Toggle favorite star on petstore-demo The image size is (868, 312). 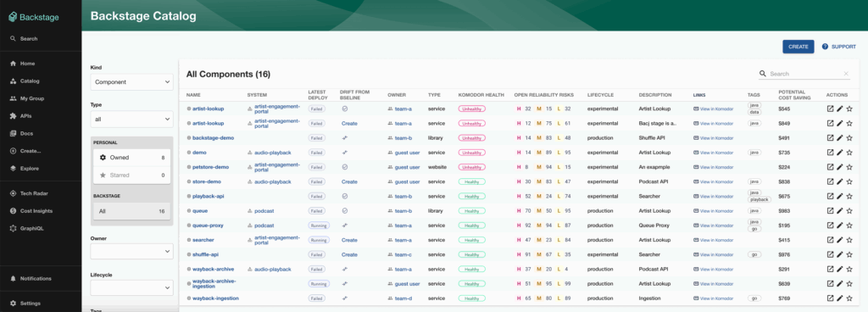coord(849,166)
